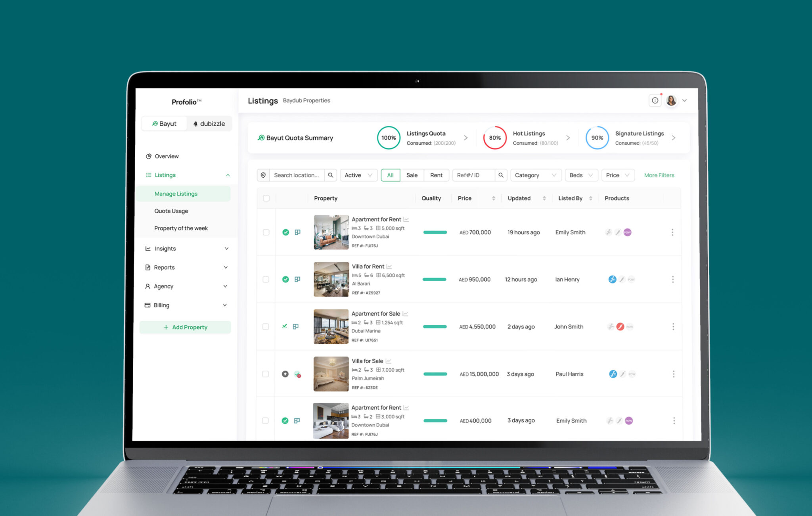Screen dimensions: 812x516
Task: Click the Add Property button
Action: click(185, 327)
